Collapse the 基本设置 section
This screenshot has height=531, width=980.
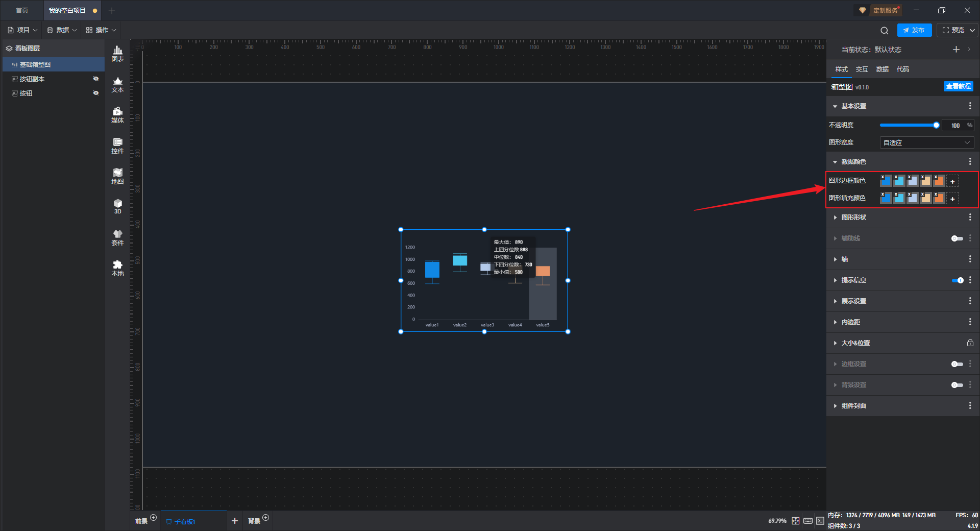835,106
